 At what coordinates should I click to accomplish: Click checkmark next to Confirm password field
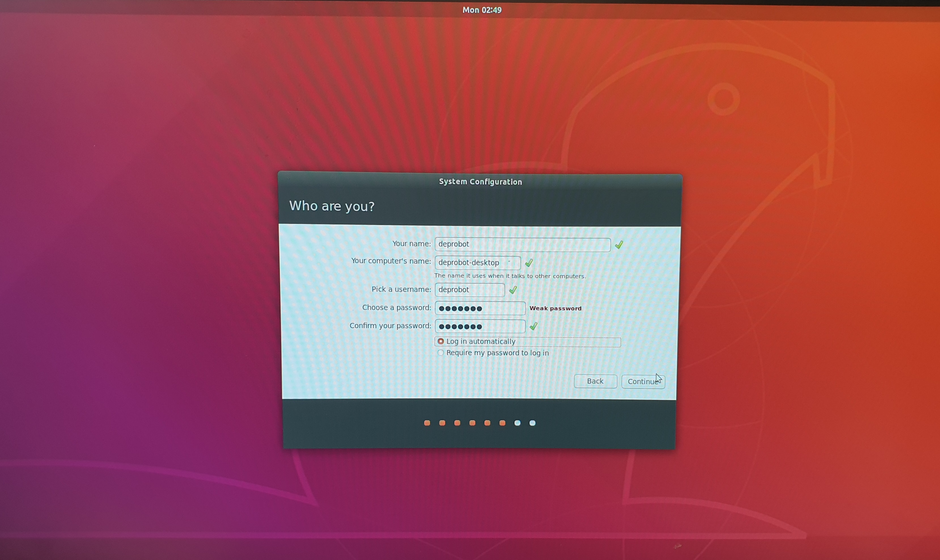533,326
